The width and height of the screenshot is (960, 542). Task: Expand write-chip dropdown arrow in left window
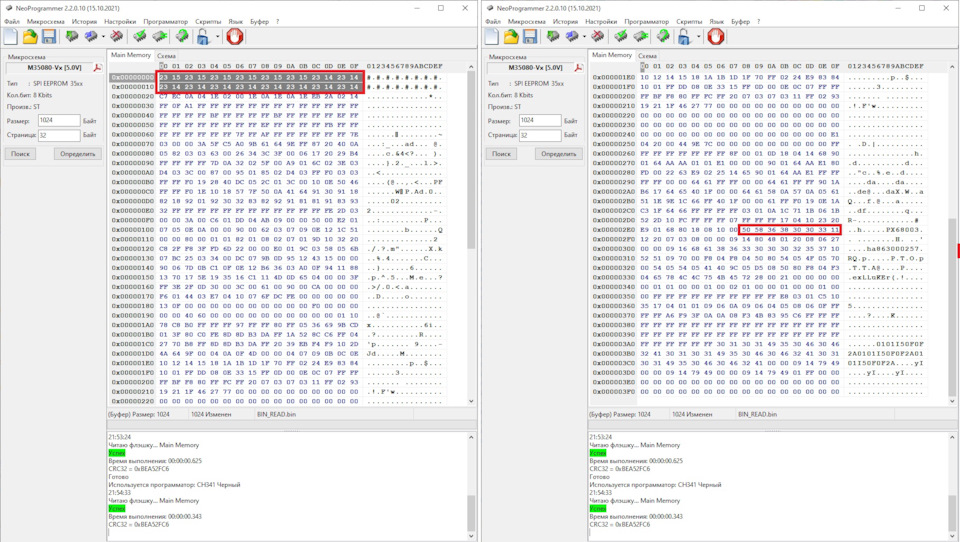pos(103,37)
